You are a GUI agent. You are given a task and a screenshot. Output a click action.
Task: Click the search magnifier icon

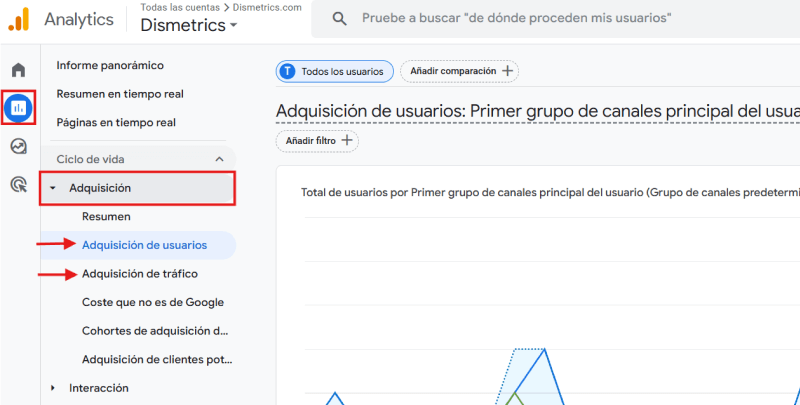[x=339, y=19]
